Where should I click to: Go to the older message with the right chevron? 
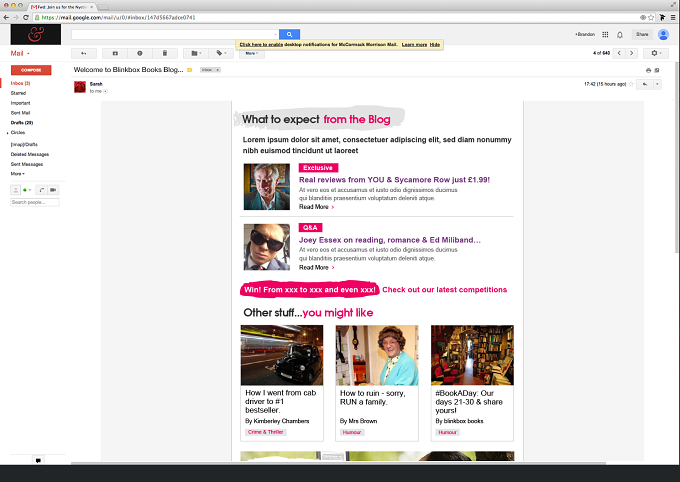[631, 53]
